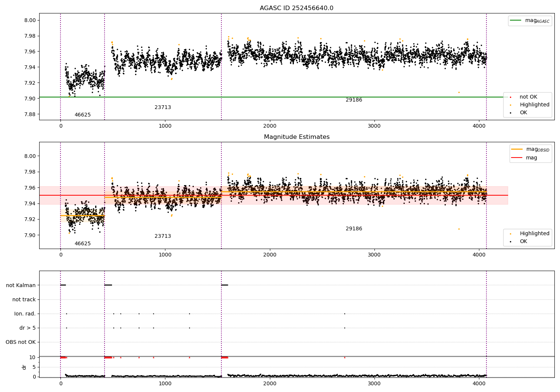This screenshot has height=392, width=560.
Task: Click the 29186 label in Magnitude Estimates plot
Action: click(354, 229)
